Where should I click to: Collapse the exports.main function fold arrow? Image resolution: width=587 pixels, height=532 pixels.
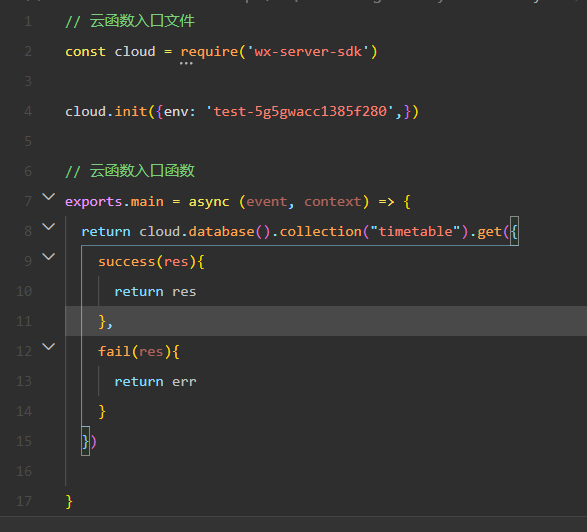click(49, 197)
